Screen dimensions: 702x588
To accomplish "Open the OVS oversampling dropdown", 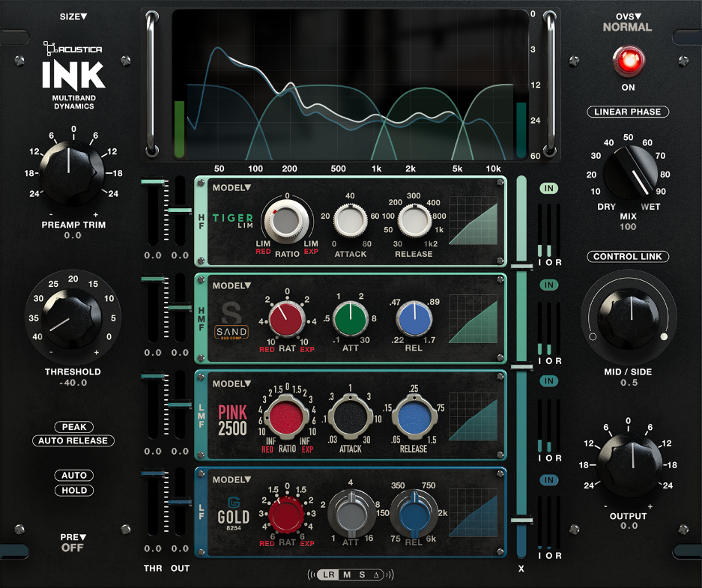I will coord(628,16).
